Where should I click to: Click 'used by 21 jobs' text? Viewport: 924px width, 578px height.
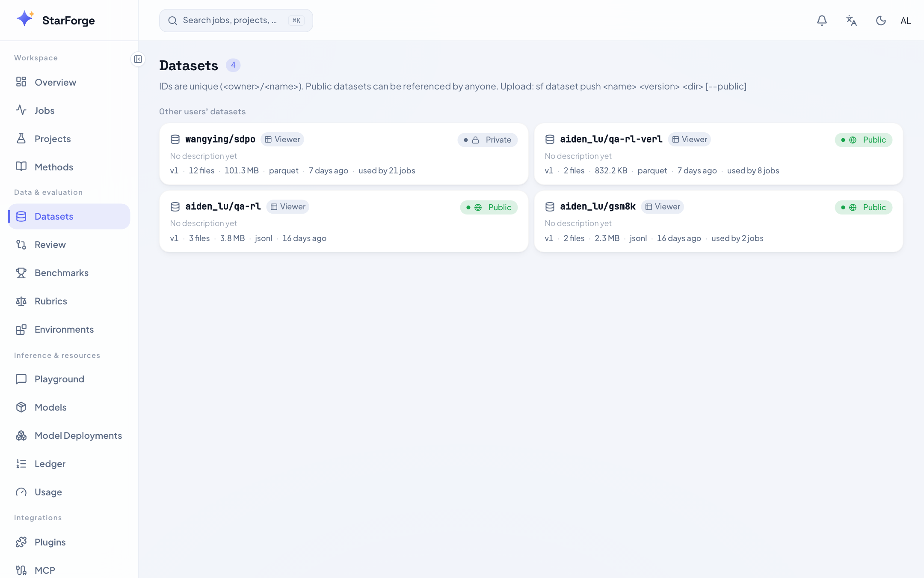(x=387, y=171)
